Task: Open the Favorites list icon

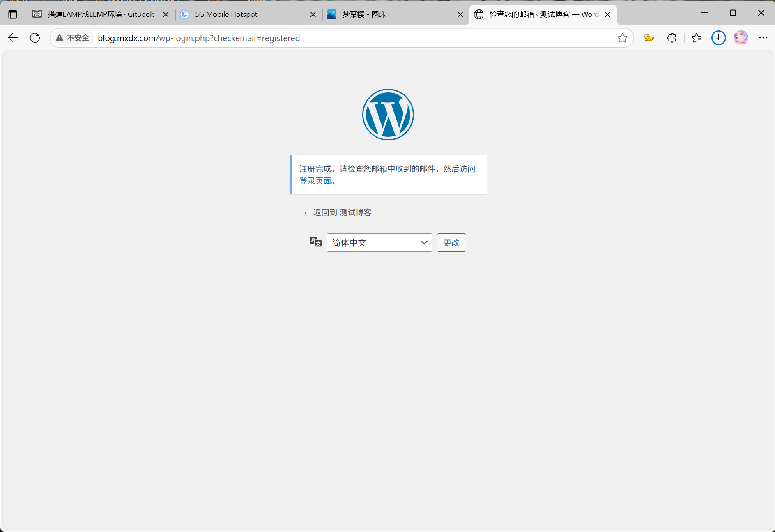Action: tap(697, 38)
